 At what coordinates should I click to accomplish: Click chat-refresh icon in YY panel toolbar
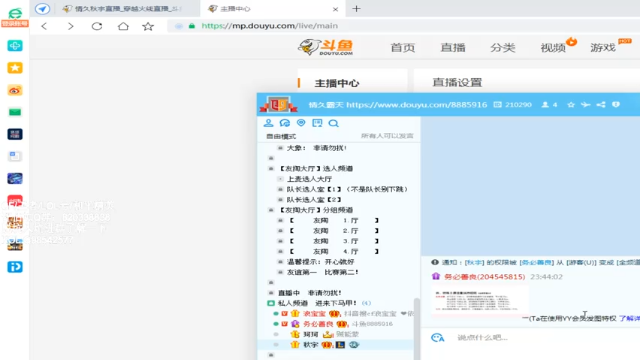(x=284, y=123)
